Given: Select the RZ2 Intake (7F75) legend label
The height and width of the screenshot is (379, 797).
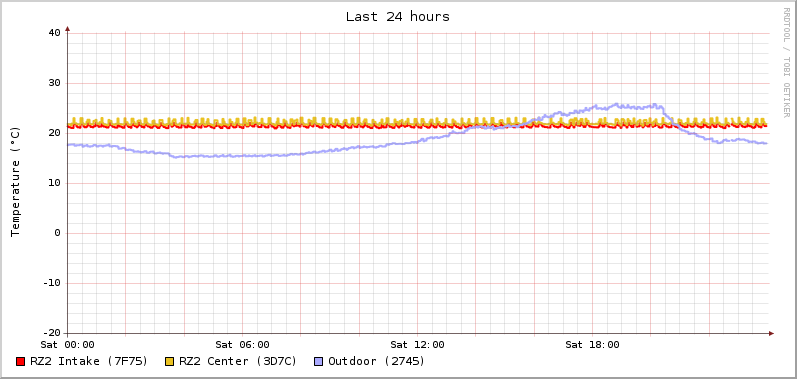Looking at the screenshot, I should pyautogui.click(x=89, y=361).
